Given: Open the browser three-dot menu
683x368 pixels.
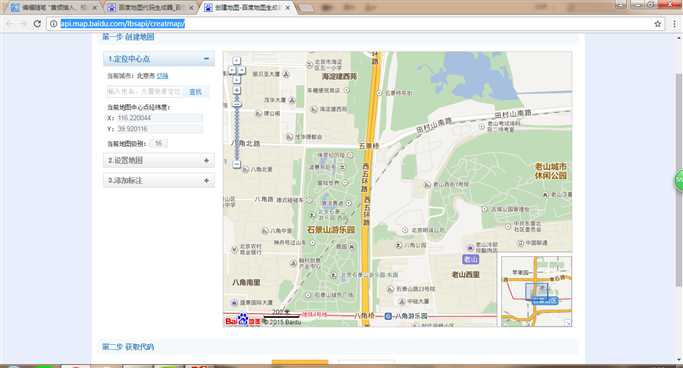Looking at the screenshot, I should [674, 24].
